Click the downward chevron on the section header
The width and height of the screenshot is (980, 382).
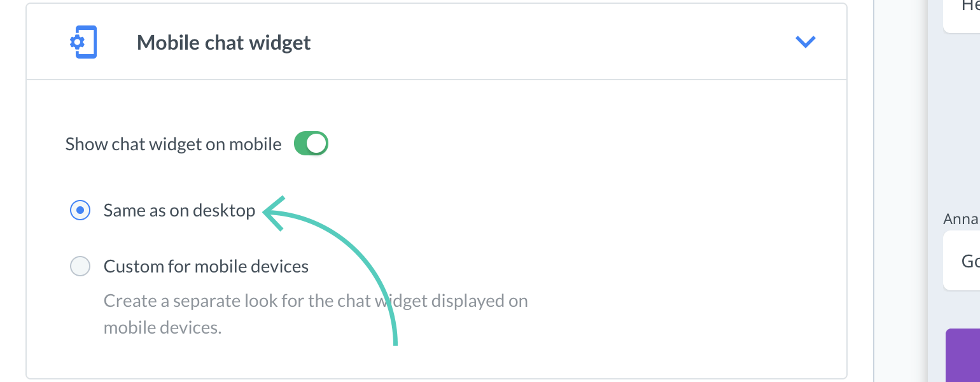coord(806,42)
